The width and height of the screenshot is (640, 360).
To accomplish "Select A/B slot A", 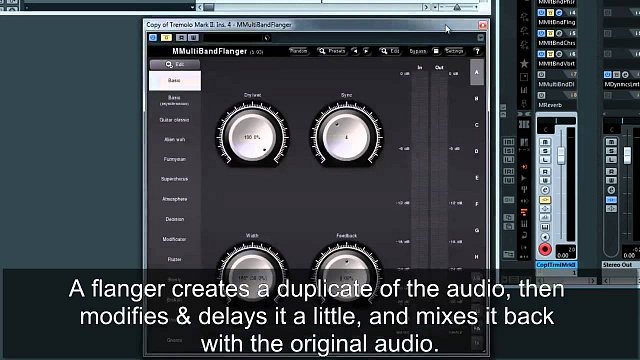I will [x=477, y=72].
